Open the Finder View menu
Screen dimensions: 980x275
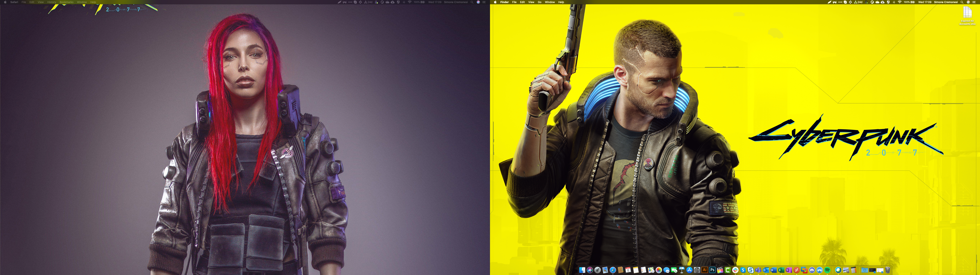[x=531, y=2]
